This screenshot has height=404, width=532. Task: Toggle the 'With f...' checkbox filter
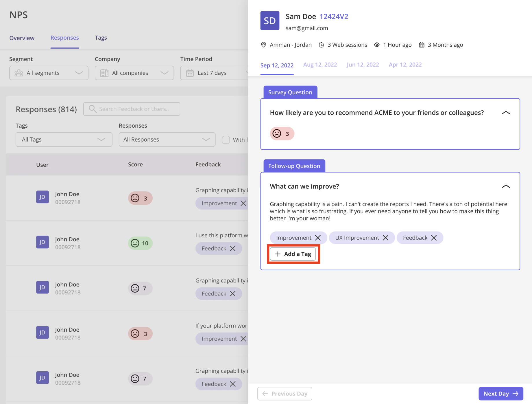[x=226, y=140]
